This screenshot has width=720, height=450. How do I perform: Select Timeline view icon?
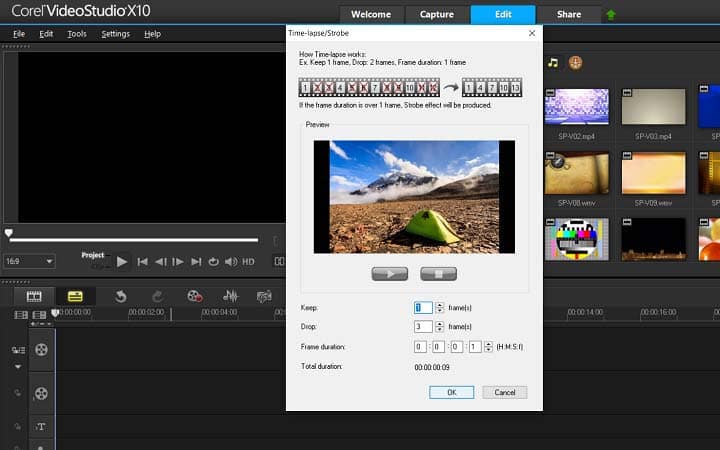tap(75, 296)
